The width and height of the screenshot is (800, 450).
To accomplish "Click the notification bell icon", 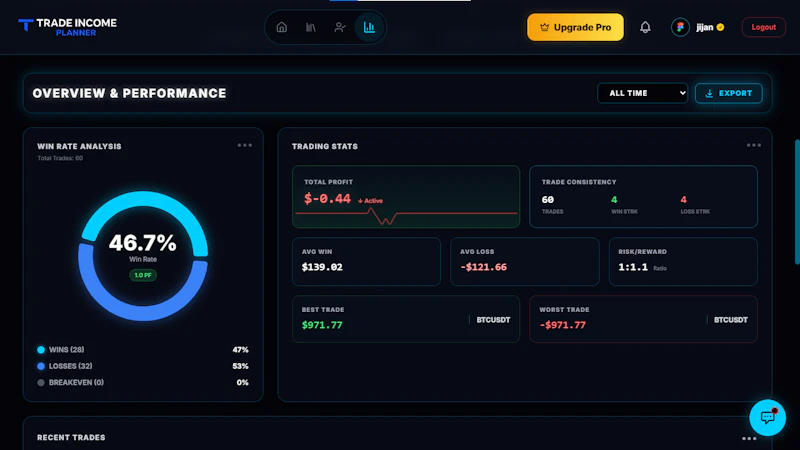I will coord(645,27).
